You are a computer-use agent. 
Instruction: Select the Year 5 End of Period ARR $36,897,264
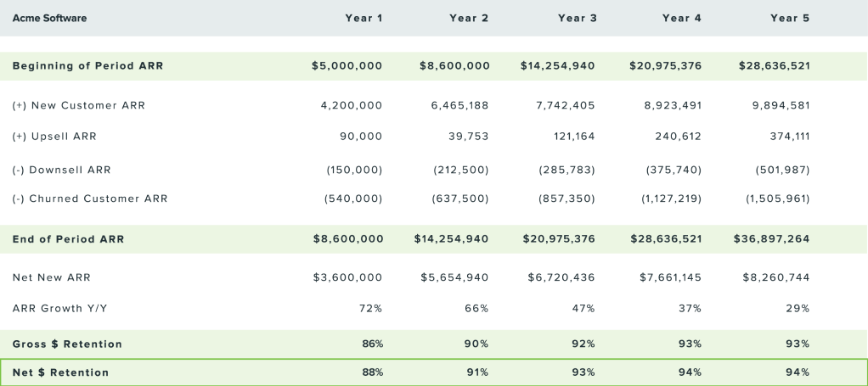(771, 239)
